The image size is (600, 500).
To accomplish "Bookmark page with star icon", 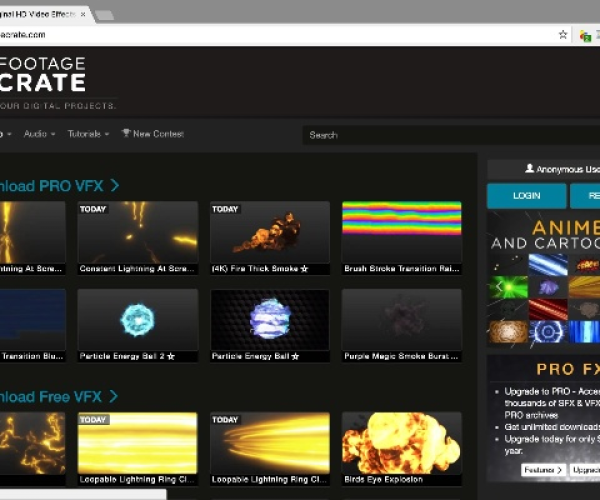I will [562, 35].
